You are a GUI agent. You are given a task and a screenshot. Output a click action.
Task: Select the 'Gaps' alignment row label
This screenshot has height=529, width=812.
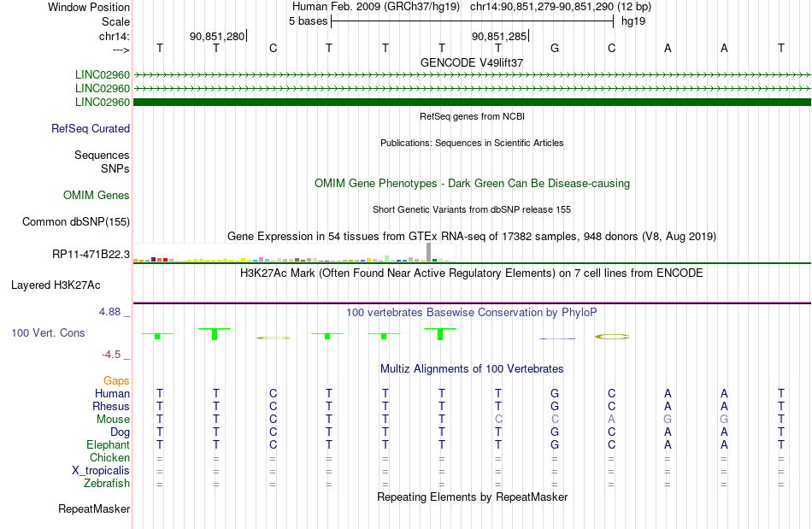116,380
